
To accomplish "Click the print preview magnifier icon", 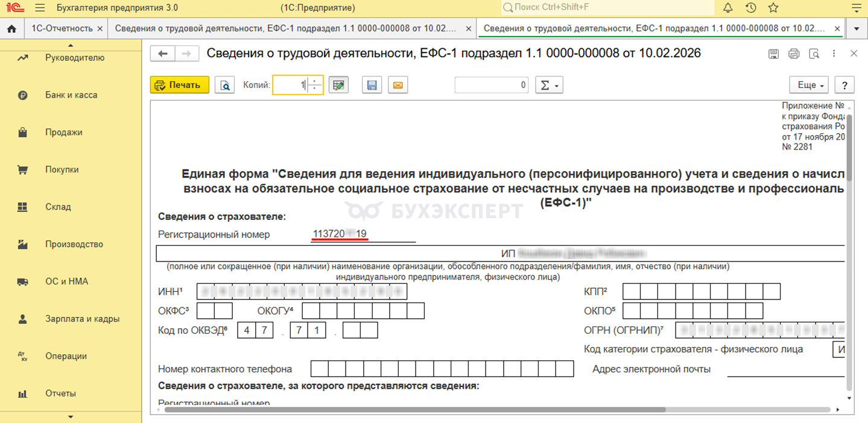I will (x=225, y=86).
